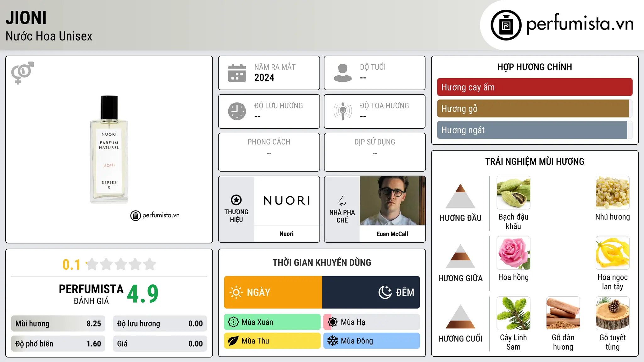Screen dimensions: 644x362
Task: Select the Hương gỗ accord bar
Action: [535, 108]
